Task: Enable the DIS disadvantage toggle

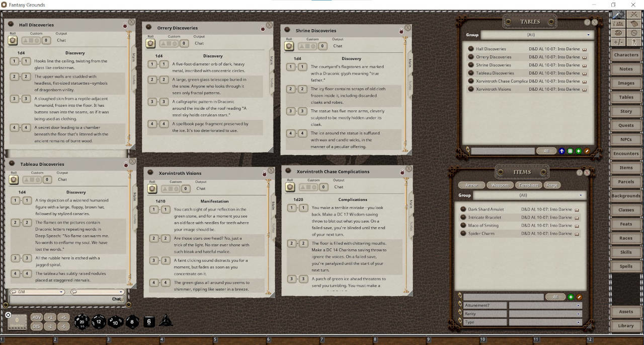Action: (x=36, y=326)
